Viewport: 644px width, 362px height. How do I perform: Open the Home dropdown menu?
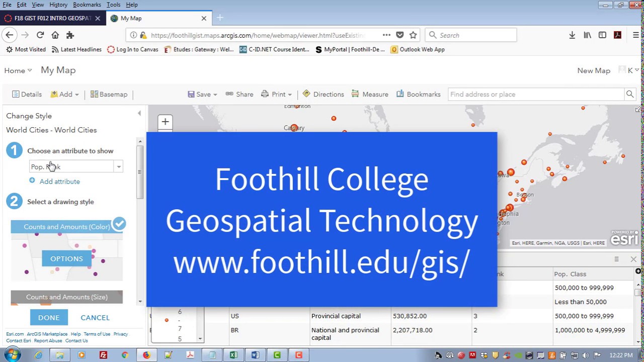tap(18, 70)
